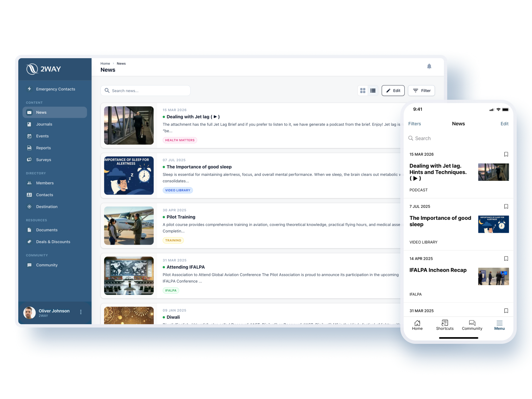
Task: Open Deals & Discounts page
Action: tap(53, 242)
